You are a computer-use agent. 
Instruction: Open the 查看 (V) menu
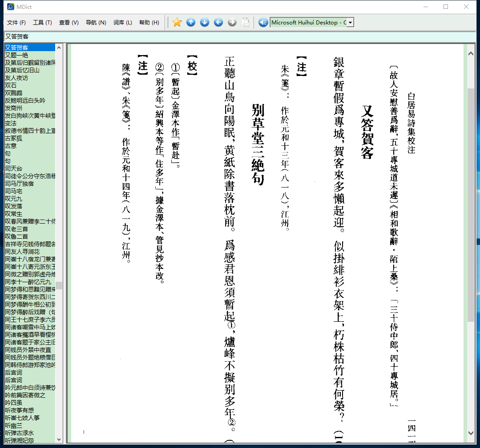click(69, 22)
